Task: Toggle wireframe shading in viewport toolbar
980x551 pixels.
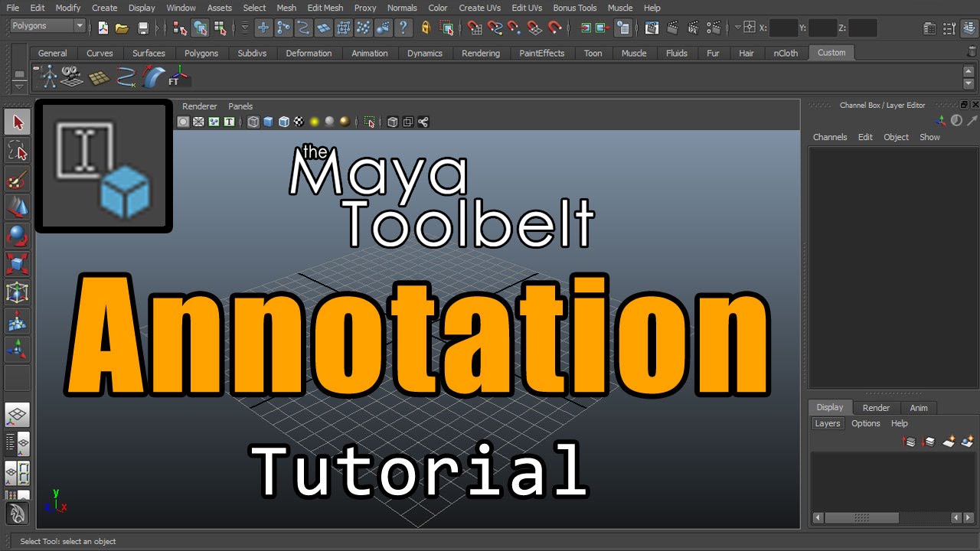Action: click(253, 122)
